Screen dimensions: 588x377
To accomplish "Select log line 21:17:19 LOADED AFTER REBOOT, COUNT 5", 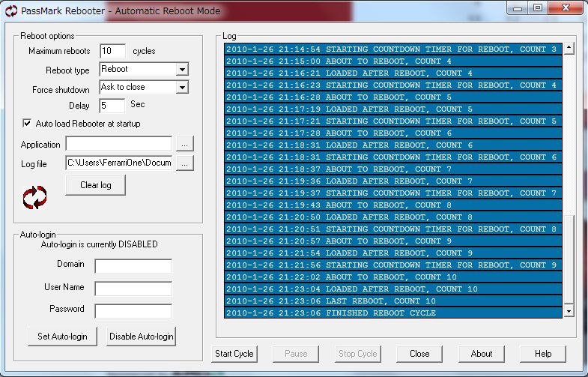I will (x=393, y=109).
